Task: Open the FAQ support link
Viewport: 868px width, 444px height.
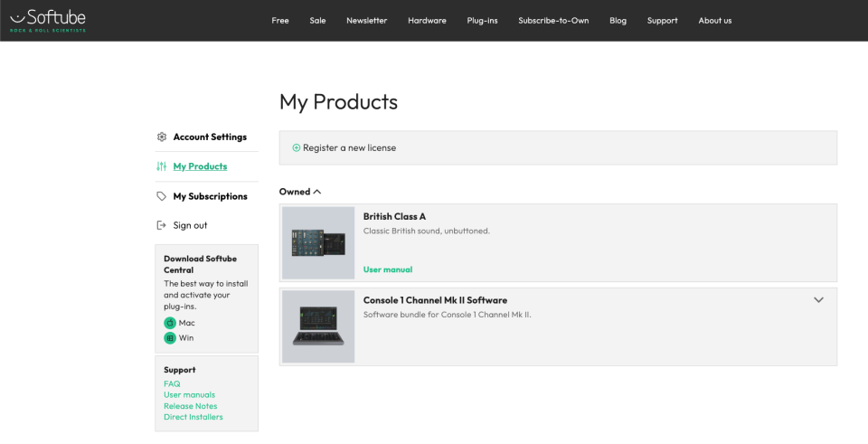Action: (172, 383)
